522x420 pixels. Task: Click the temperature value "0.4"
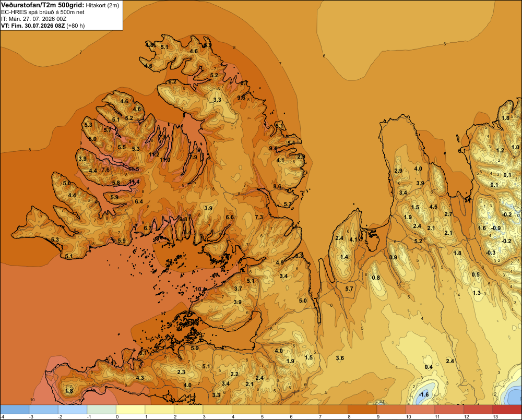[x=429, y=367]
